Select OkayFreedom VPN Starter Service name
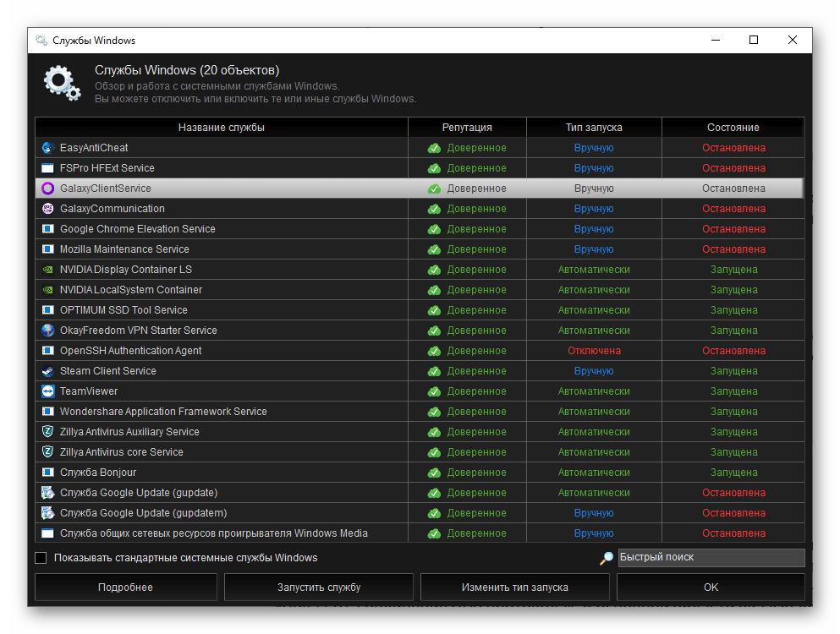This screenshot has height=634, width=840. click(139, 331)
